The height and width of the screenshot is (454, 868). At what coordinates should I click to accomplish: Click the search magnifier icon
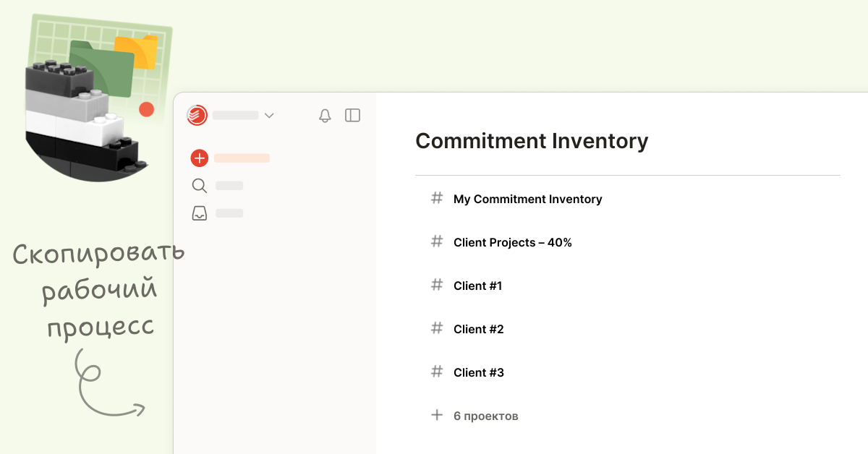tap(199, 186)
